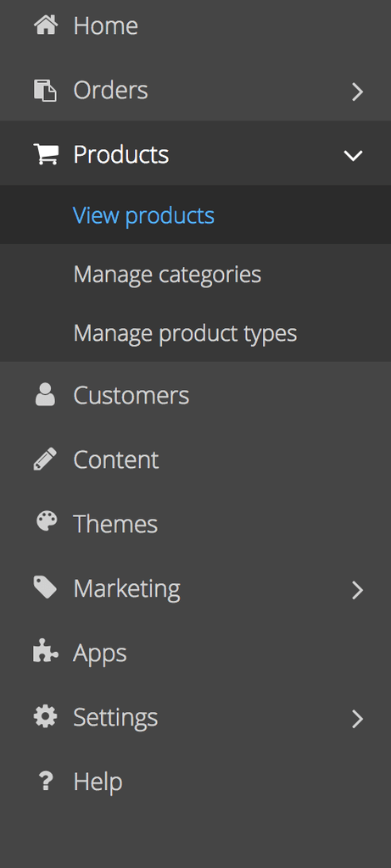Expand the Marketing submenu chevron
This screenshot has width=391, height=868.
[x=357, y=590]
